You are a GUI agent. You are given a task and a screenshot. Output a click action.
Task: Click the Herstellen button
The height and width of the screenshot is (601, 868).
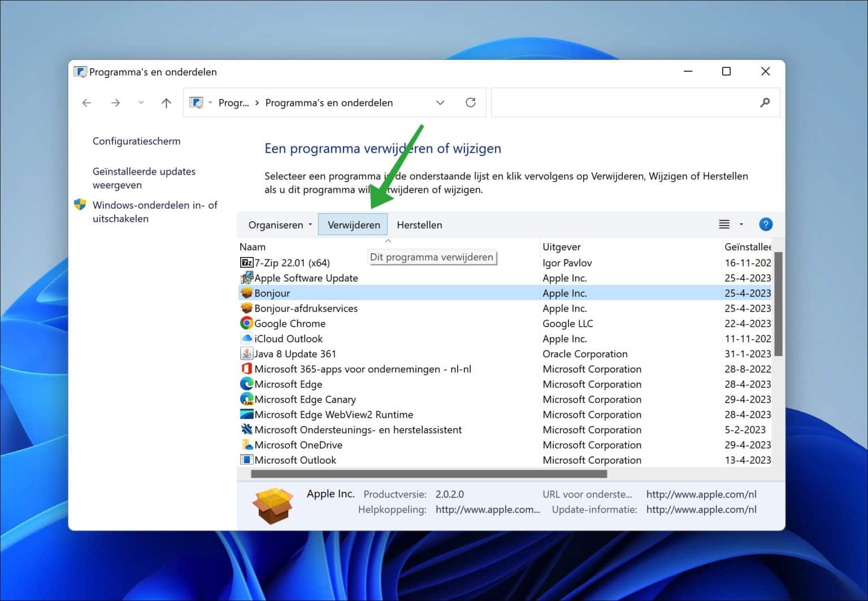tap(419, 224)
